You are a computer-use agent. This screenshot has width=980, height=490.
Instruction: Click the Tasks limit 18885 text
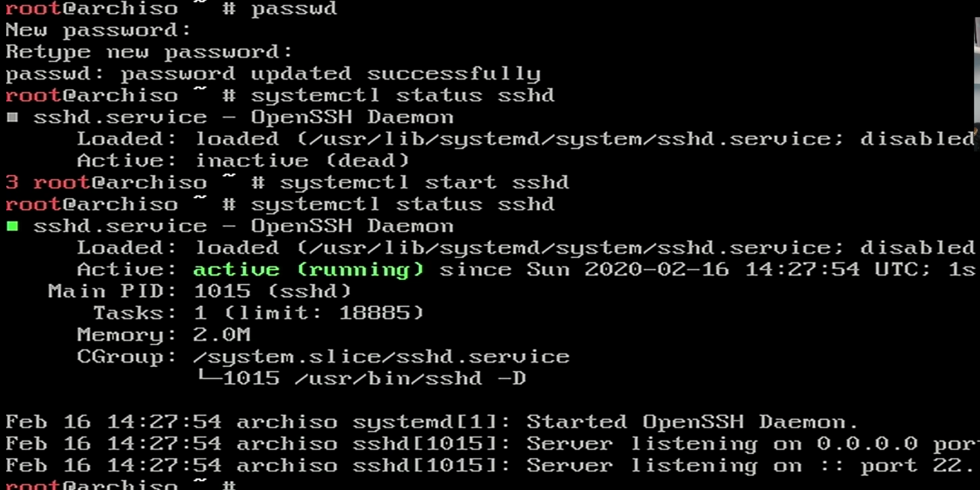pyautogui.click(x=381, y=313)
